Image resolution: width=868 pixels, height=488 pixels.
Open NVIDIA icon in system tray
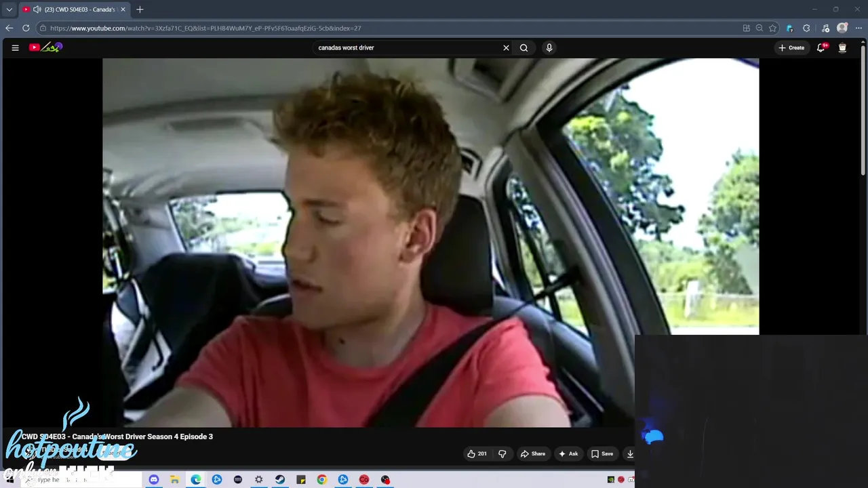click(611, 479)
